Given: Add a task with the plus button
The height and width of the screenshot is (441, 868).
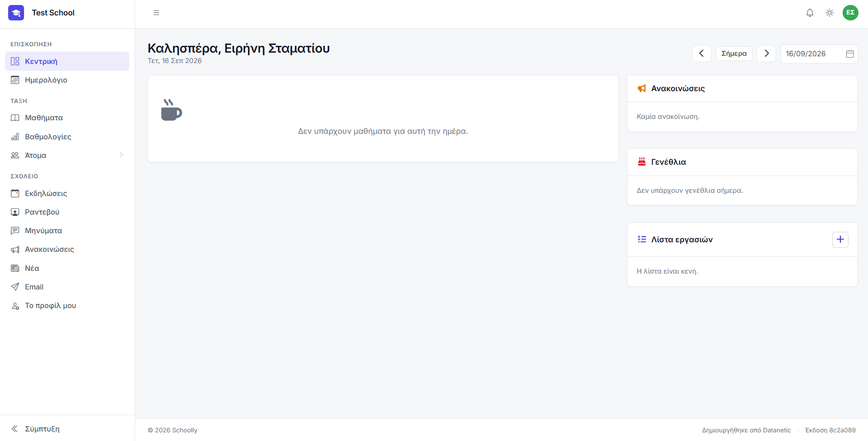Looking at the screenshot, I should tap(840, 240).
